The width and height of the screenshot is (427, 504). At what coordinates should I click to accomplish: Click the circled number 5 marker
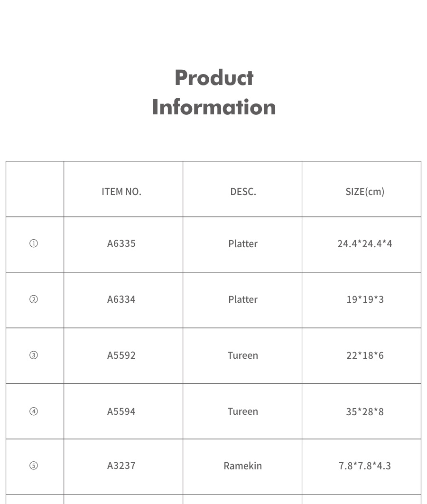[x=34, y=466]
